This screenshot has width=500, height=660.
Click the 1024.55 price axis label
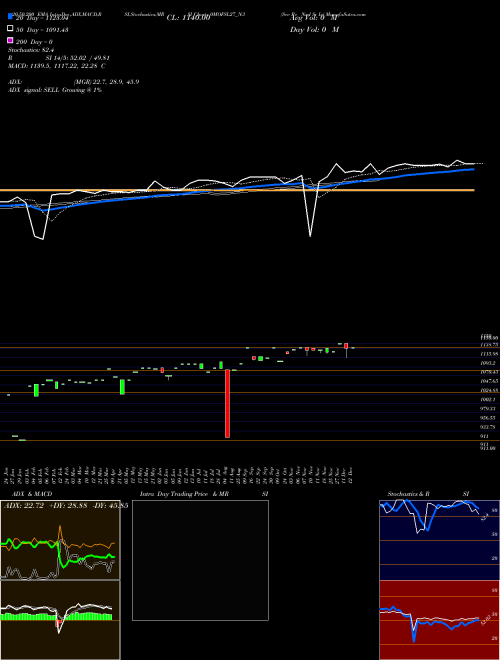tap(489, 390)
